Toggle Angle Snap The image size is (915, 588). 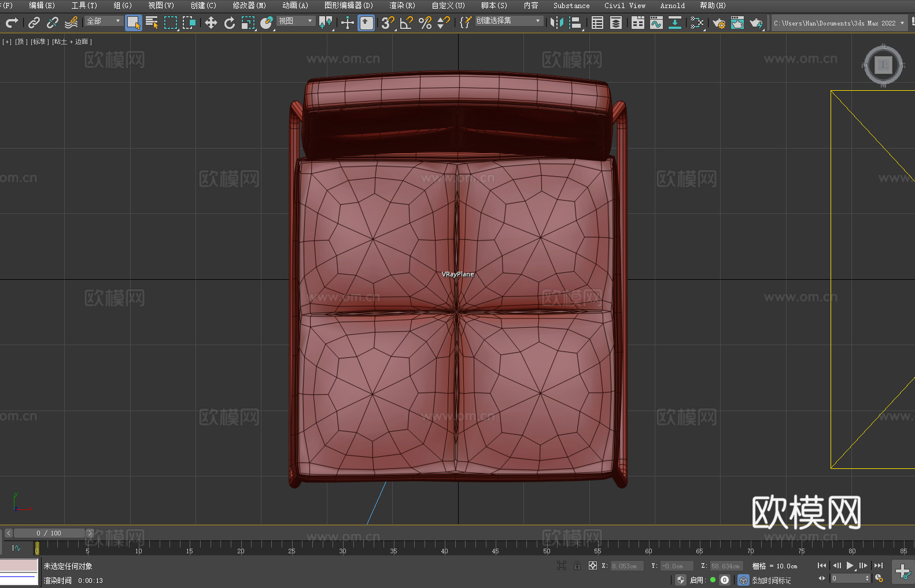407,23
